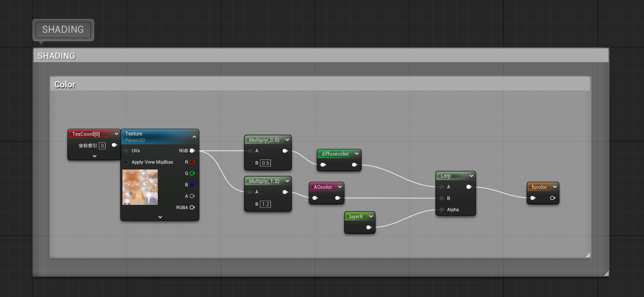Click the layerR output pin
The image size is (644, 297).
tap(369, 227)
